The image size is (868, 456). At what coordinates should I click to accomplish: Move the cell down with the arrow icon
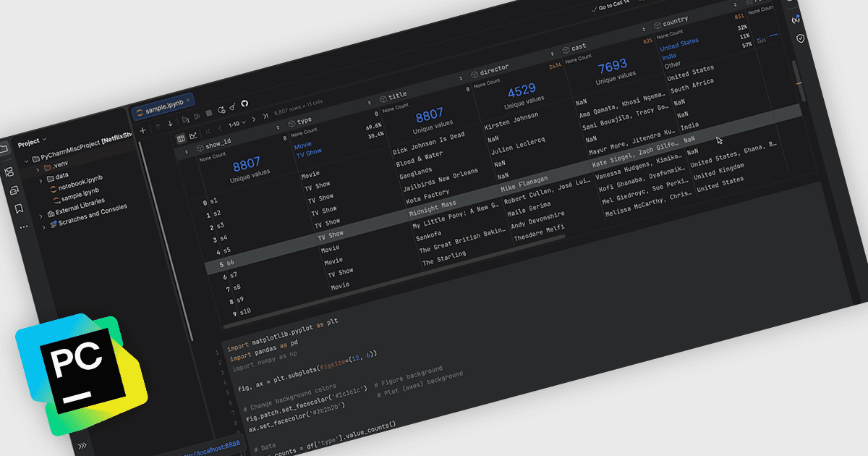click(x=170, y=123)
